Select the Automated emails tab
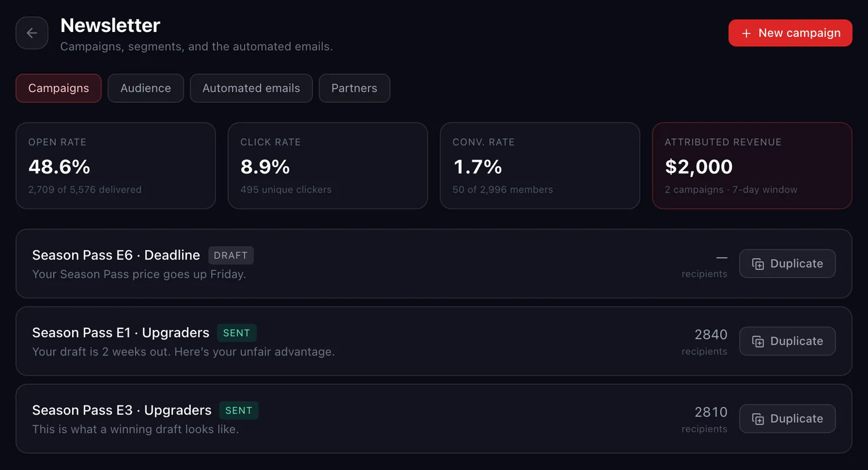The image size is (868, 470). click(x=251, y=88)
